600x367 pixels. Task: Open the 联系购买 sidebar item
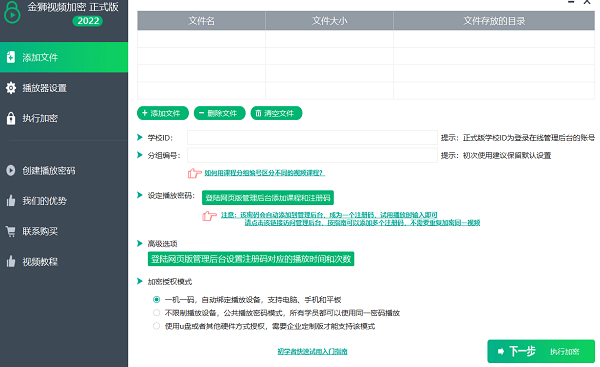[64, 231]
